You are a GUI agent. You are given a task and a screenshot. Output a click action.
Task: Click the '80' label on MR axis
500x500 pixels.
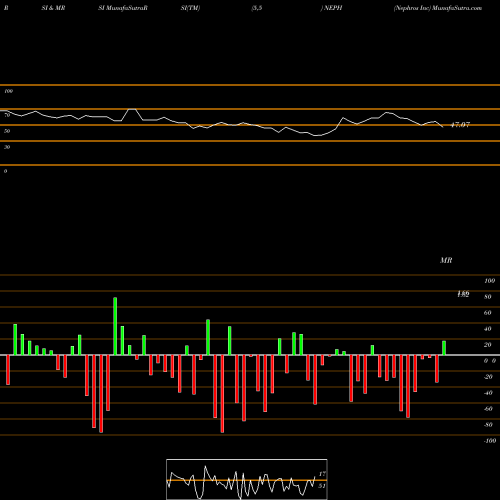click(x=488, y=297)
